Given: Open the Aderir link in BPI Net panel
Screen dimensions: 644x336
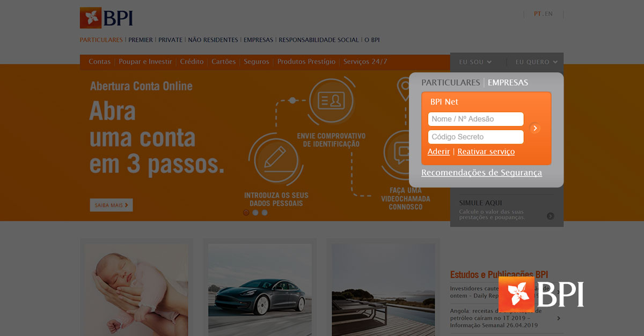Looking at the screenshot, I should (438, 152).
